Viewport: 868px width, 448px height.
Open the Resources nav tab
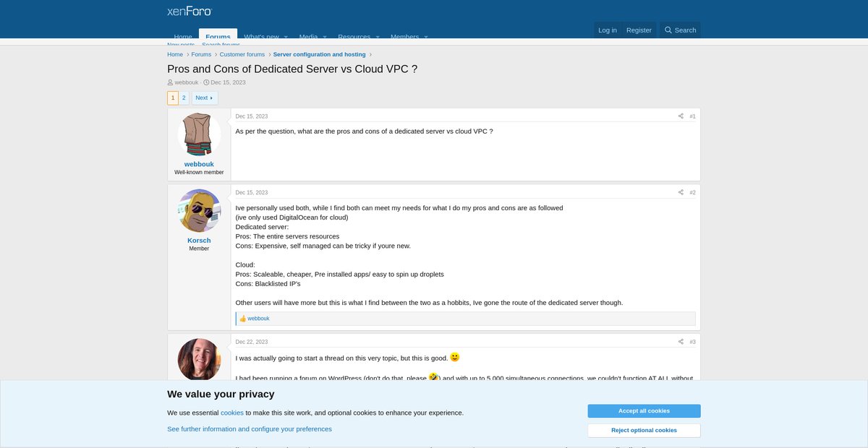[354, 37]
